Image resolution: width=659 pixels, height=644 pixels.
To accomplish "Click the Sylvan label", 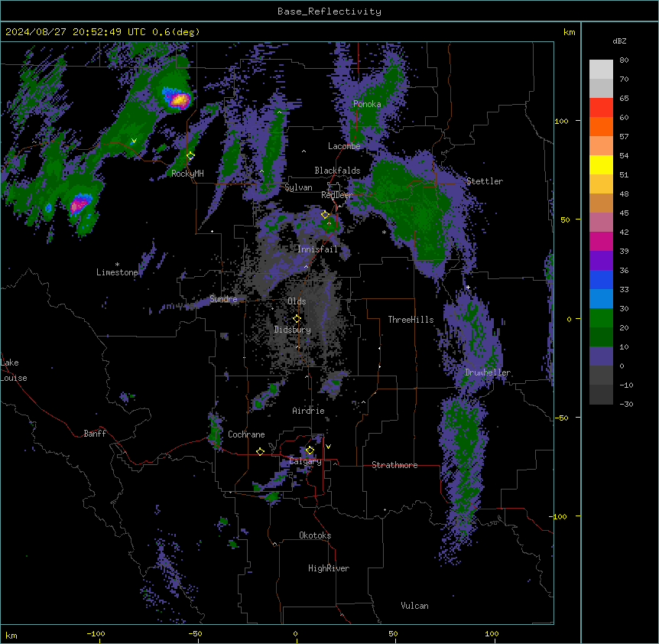I will click(x=298, y=187).
